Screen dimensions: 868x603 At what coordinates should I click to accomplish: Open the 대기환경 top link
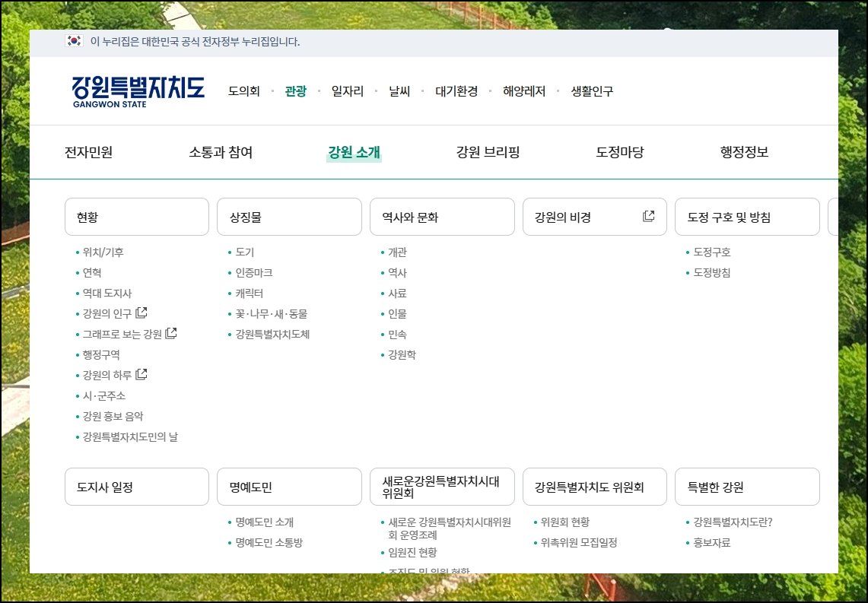click(456, 91)
